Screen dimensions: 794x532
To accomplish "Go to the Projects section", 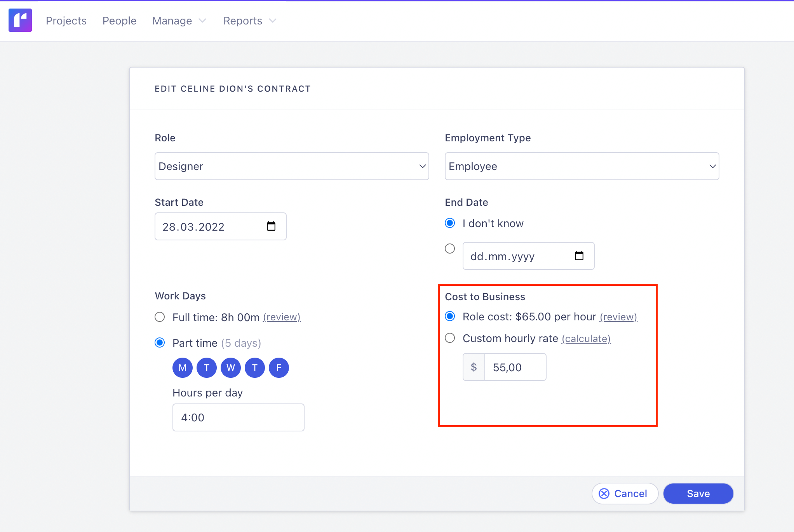I will pos(66,21).
